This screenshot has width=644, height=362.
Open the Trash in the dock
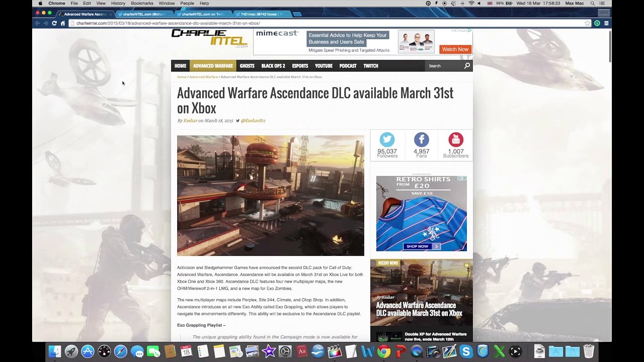(589, 351)
